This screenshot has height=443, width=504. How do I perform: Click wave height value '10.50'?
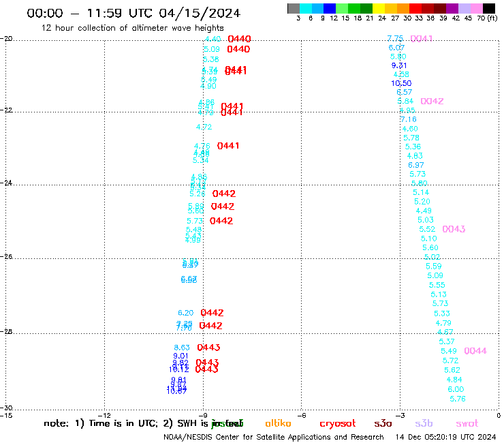(401, 83)
